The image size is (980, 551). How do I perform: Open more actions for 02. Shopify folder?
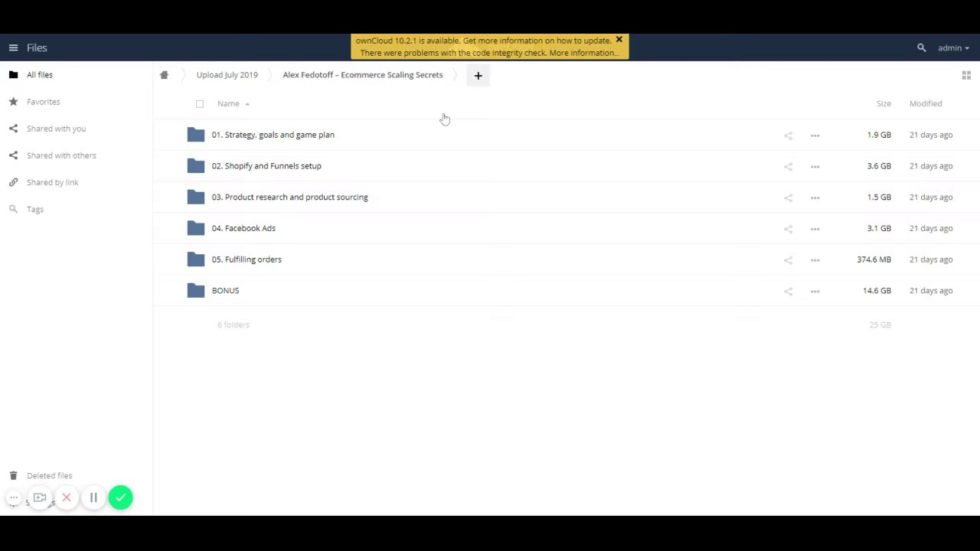[x=815, y=167]
